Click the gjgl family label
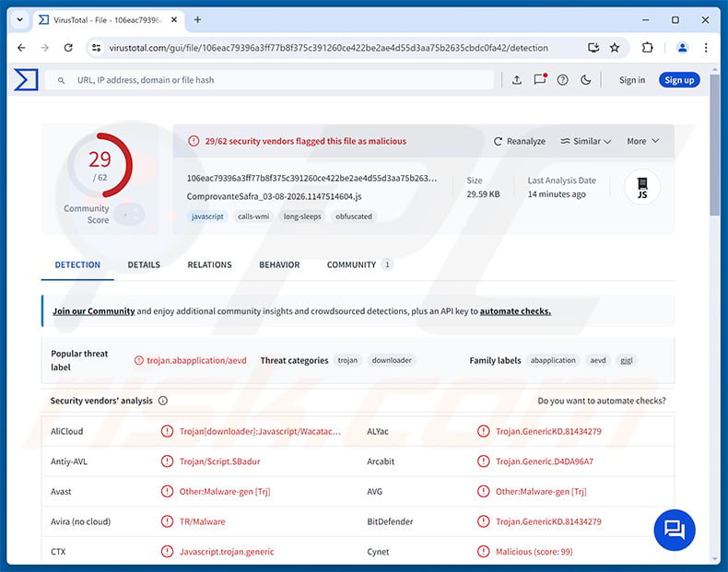The width and height of the screenshot is (728, 572). [627, 360]
